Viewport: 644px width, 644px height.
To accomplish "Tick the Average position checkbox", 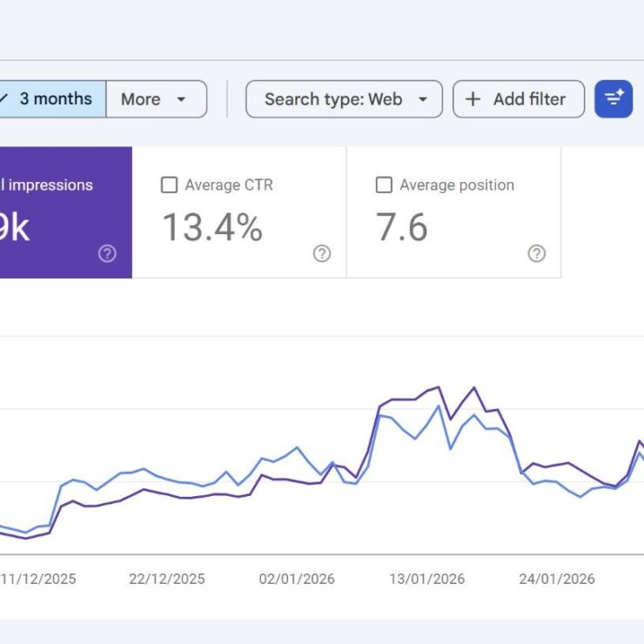I will point(384,185).
